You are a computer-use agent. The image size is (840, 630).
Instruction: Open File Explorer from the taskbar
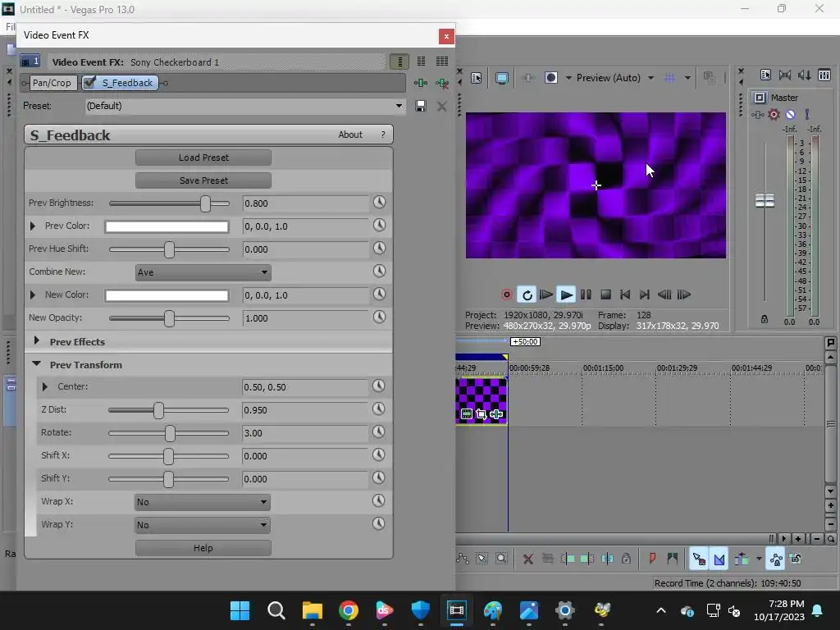(313, 610)
